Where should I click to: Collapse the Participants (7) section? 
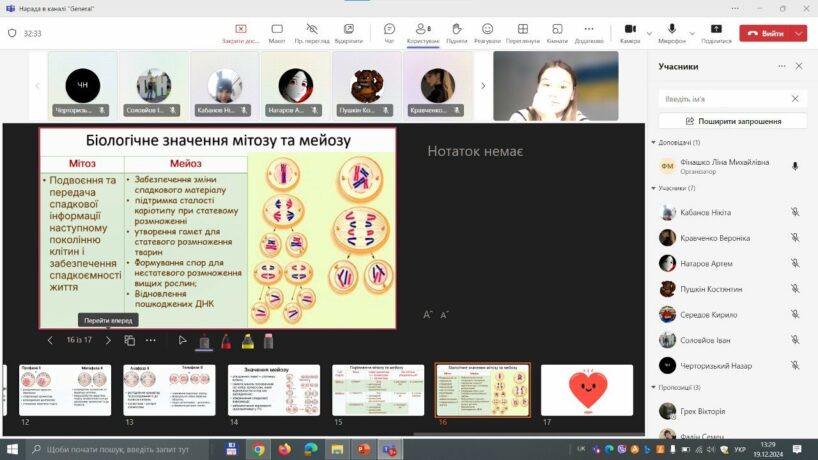(653, 188)
